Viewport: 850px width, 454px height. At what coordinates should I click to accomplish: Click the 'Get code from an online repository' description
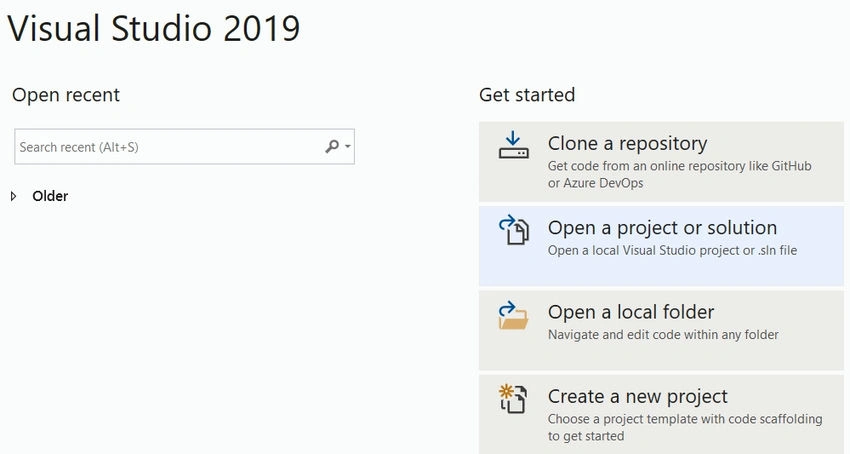click(x=679, y=174)
